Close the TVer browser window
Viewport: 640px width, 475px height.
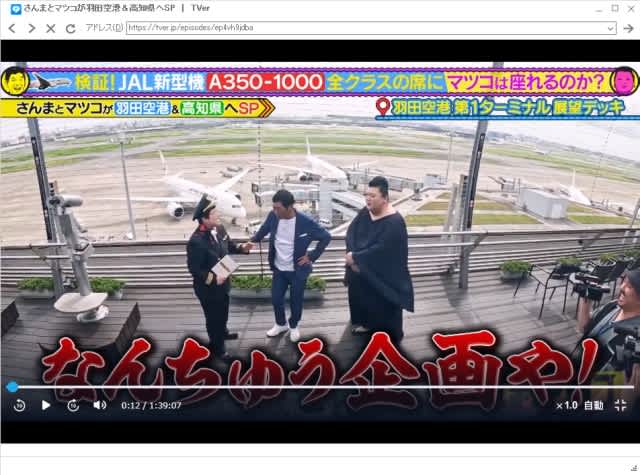(x=631, y=8)
